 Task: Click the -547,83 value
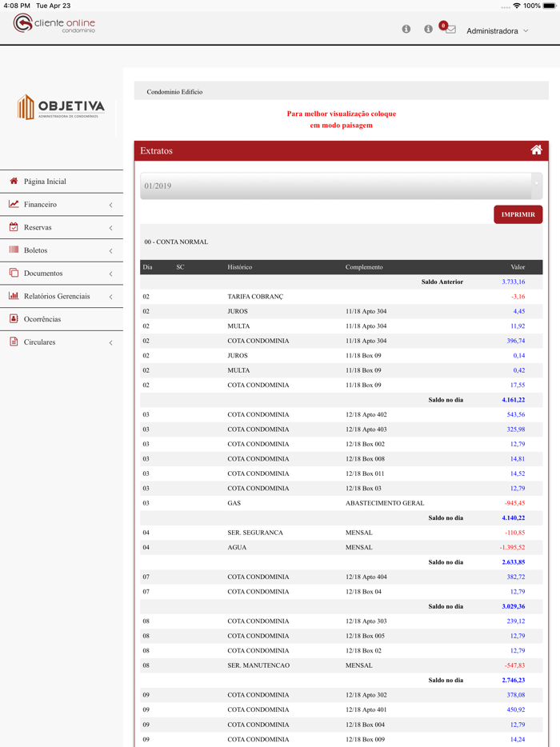point(514,665)
